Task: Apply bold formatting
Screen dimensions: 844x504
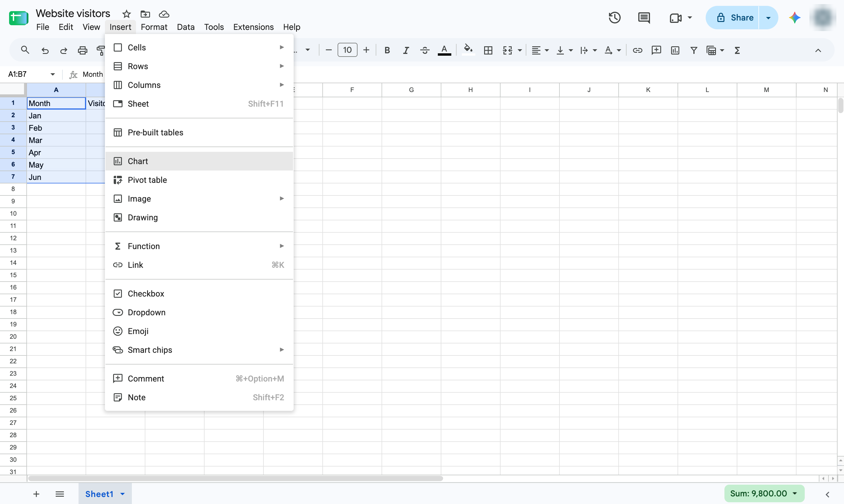Action: click(387, 50)
